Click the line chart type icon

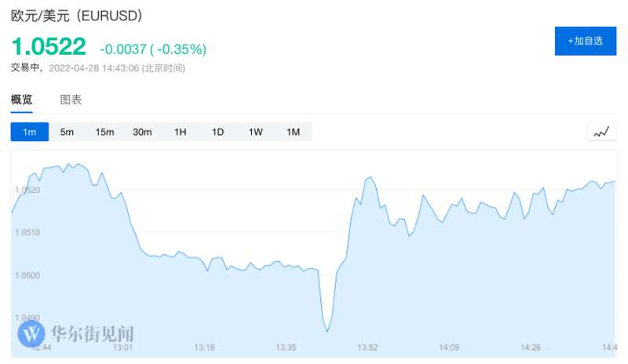(601, 132)
